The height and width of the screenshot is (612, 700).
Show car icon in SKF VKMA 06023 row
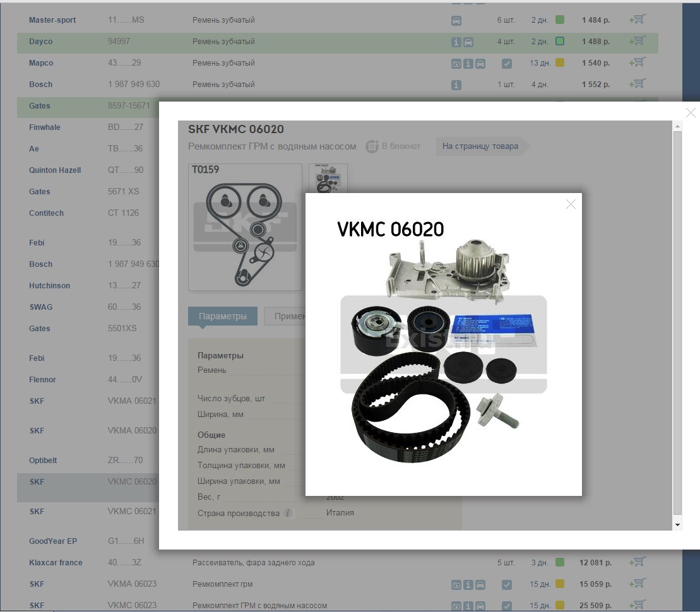480,584
